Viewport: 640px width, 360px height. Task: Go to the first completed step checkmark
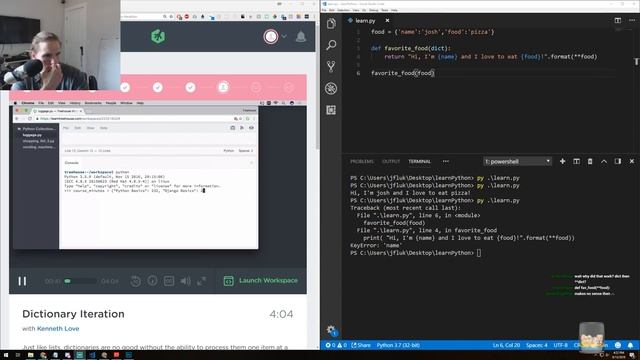(125, 87)
